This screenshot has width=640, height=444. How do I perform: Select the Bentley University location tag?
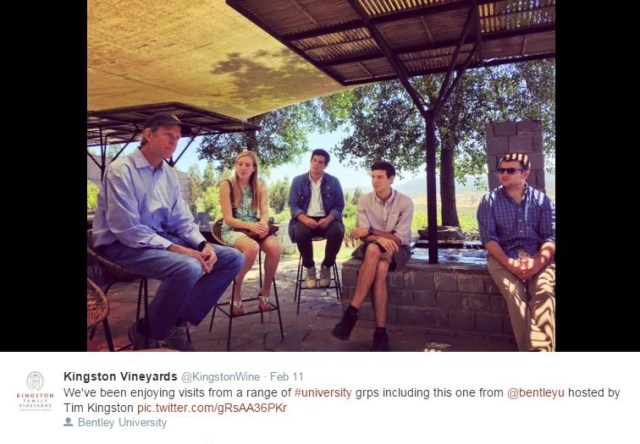(x=122, y=422)
